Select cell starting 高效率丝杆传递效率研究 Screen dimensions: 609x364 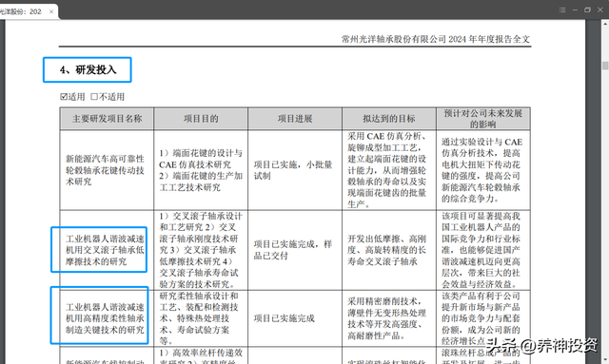pyautogui.click(x=201, y=355)
